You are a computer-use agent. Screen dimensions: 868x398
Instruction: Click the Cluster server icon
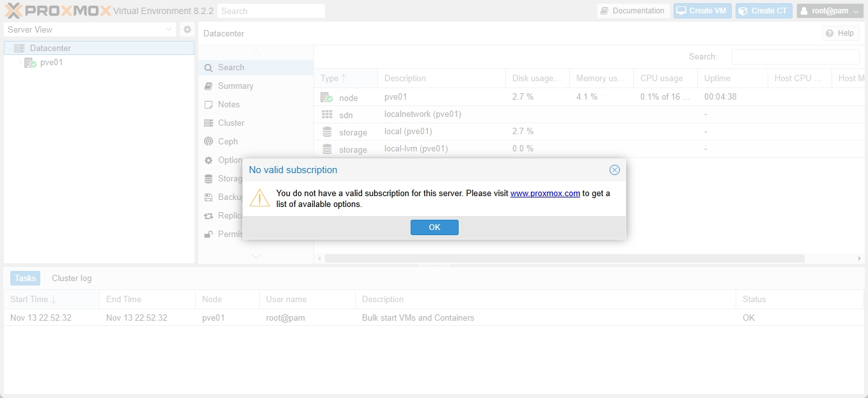point(209,123)
